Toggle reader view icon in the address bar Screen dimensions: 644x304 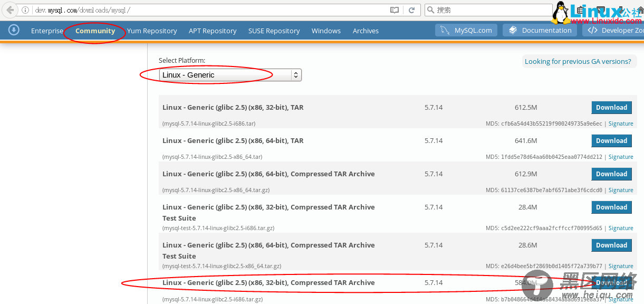point(394,10)
